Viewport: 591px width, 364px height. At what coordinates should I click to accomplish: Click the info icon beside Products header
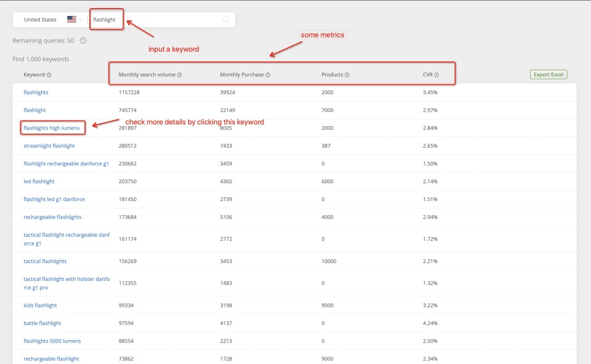coord(347,75)
